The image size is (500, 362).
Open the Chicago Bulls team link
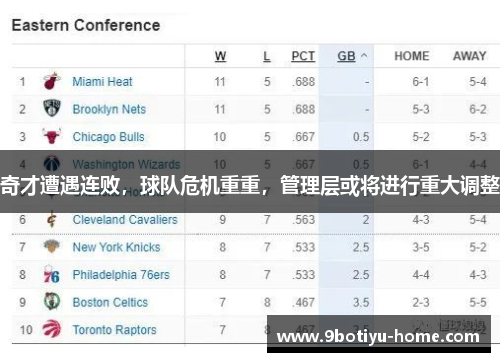[108, 137]
